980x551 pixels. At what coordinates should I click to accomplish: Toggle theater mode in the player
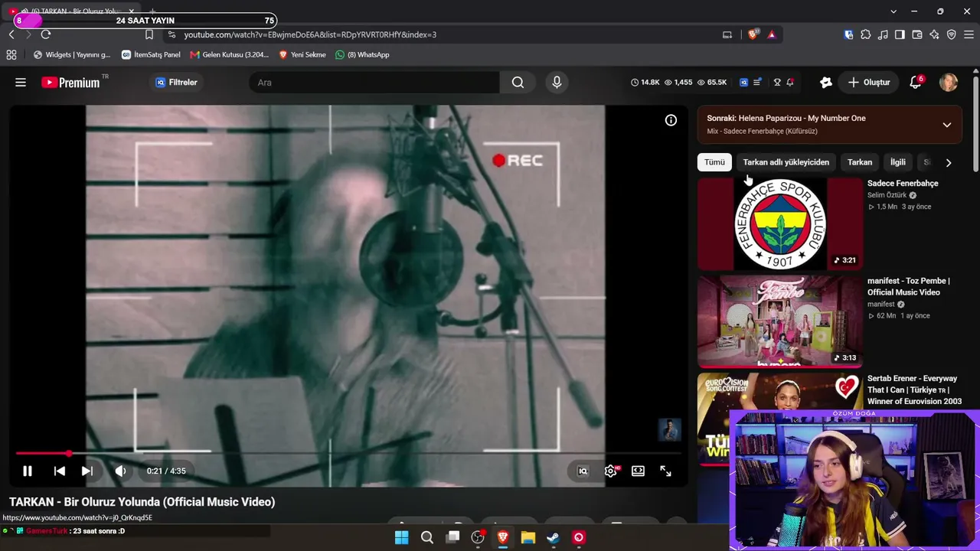(638, 471)
